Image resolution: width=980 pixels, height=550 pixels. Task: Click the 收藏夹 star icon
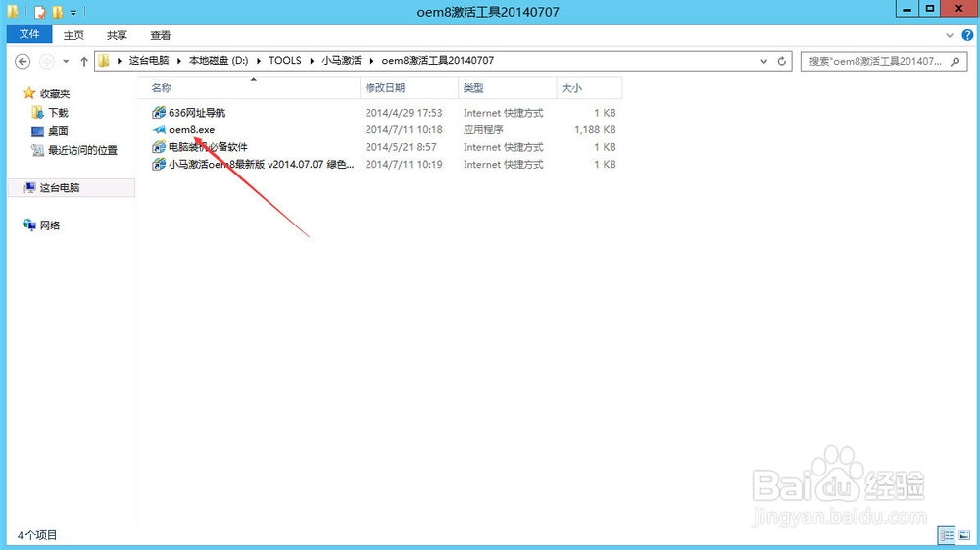tap(28, 93)
